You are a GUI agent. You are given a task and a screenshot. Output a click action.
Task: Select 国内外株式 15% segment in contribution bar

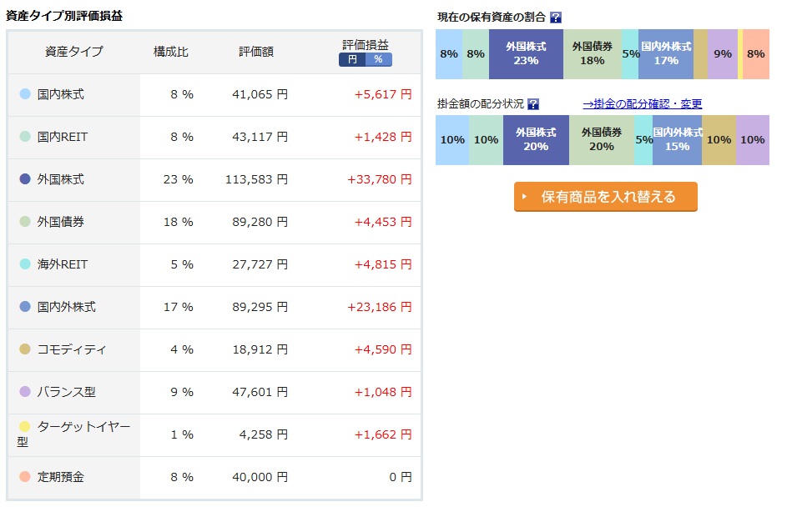[677, 140]
